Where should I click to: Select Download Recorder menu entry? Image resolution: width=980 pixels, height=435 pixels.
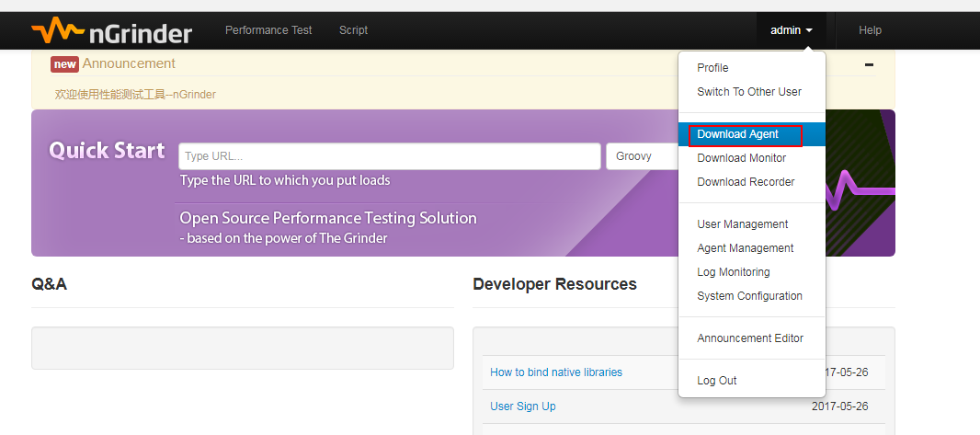752,182
